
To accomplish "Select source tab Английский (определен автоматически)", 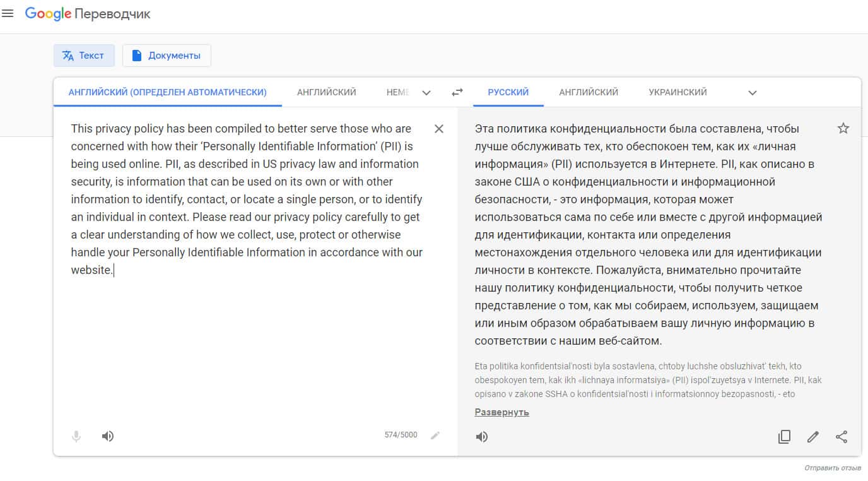I will 167,92.
